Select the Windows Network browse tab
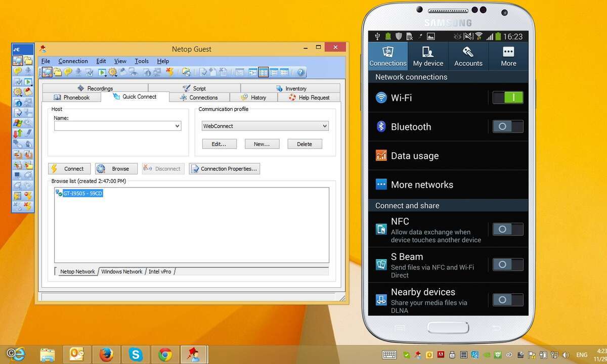 (x=122, y=271)
